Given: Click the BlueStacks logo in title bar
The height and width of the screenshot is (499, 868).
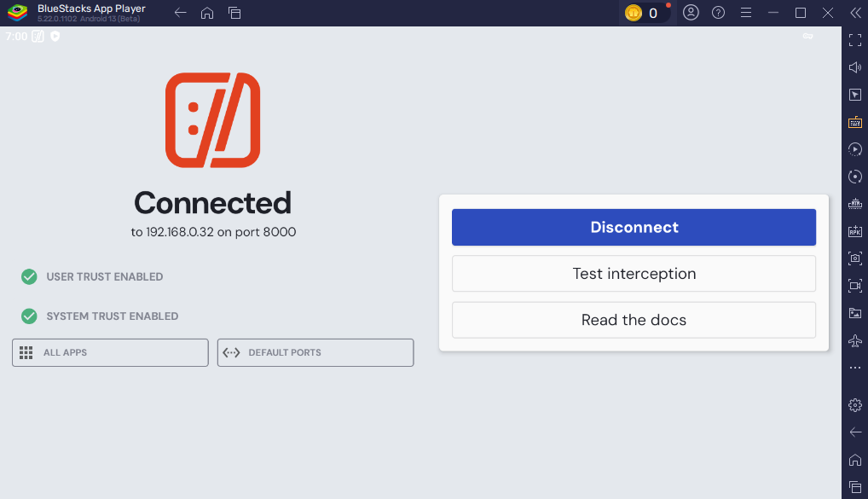Looking at the screenshot, I should click(18, 13).
